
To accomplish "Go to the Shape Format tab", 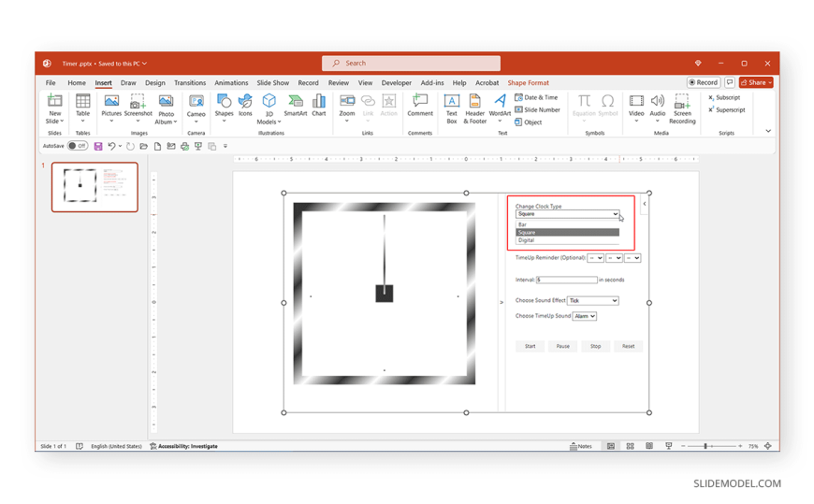I will 528,82.
